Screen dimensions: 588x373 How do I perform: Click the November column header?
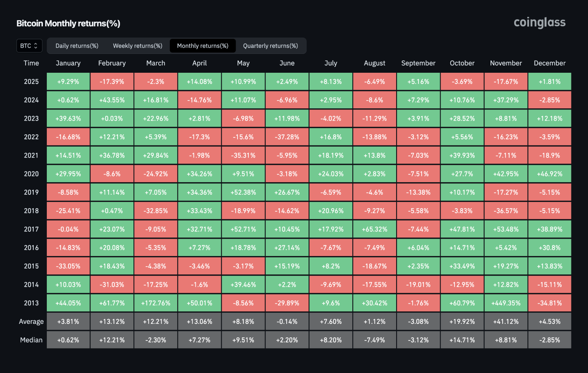506,63
